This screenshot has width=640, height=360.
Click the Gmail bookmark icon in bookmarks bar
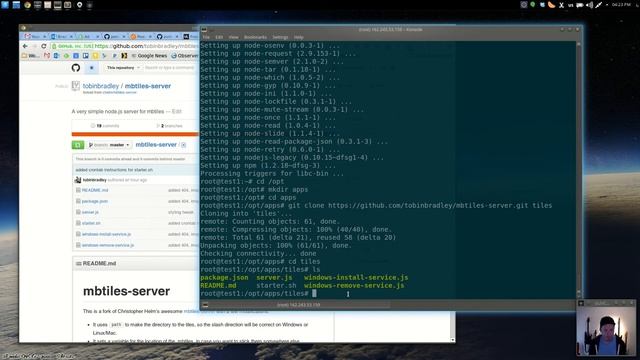[47, 56]
